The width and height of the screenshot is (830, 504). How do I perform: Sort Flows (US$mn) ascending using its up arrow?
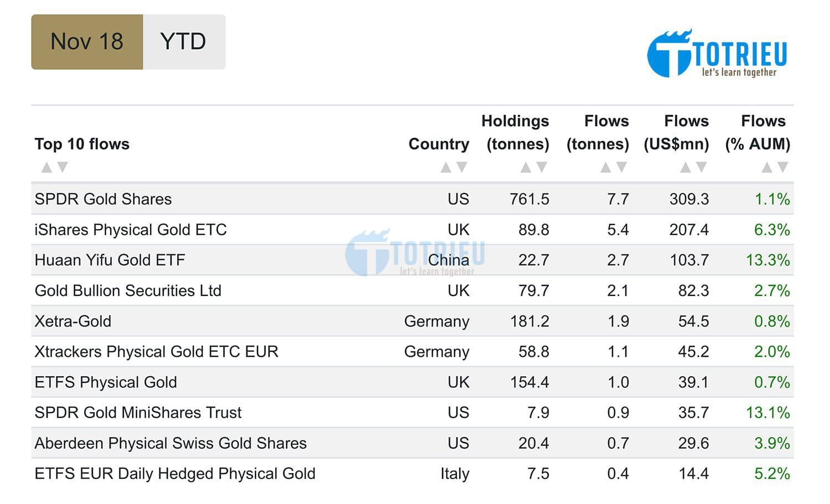pos(686,166)
